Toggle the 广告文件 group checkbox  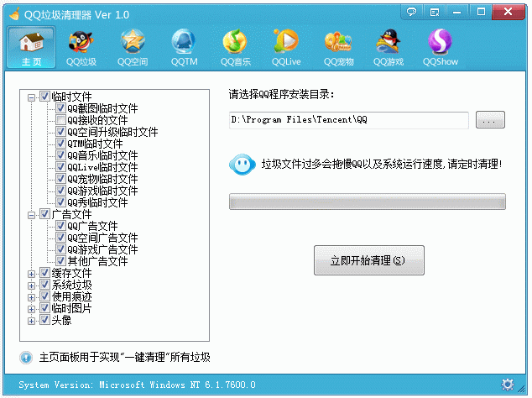tap(44, 214)
